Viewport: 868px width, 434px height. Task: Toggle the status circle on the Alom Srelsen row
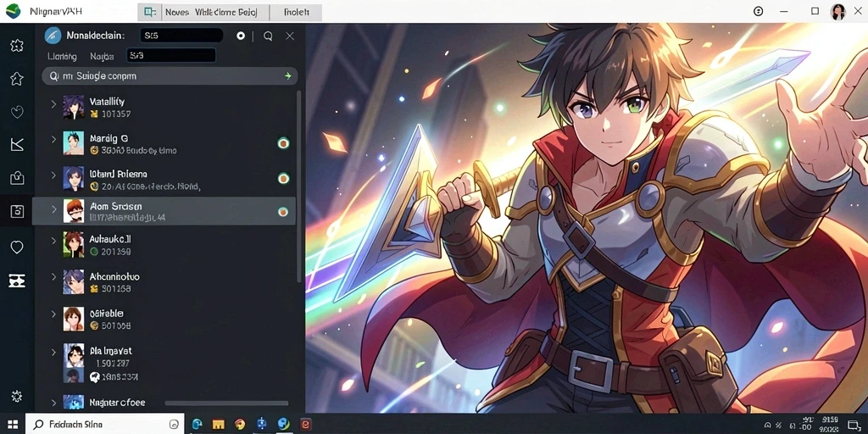[x=283, y=211]
